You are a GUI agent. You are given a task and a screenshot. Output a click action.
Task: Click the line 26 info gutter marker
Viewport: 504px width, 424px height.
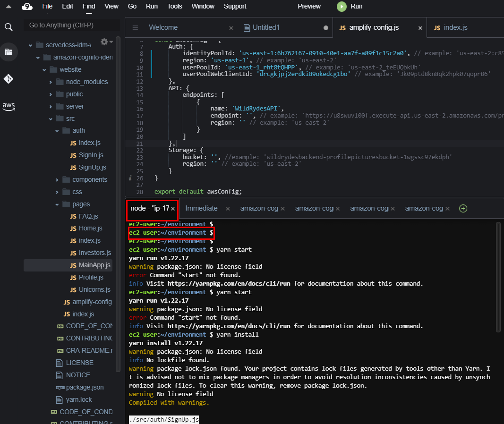[130, 178]
